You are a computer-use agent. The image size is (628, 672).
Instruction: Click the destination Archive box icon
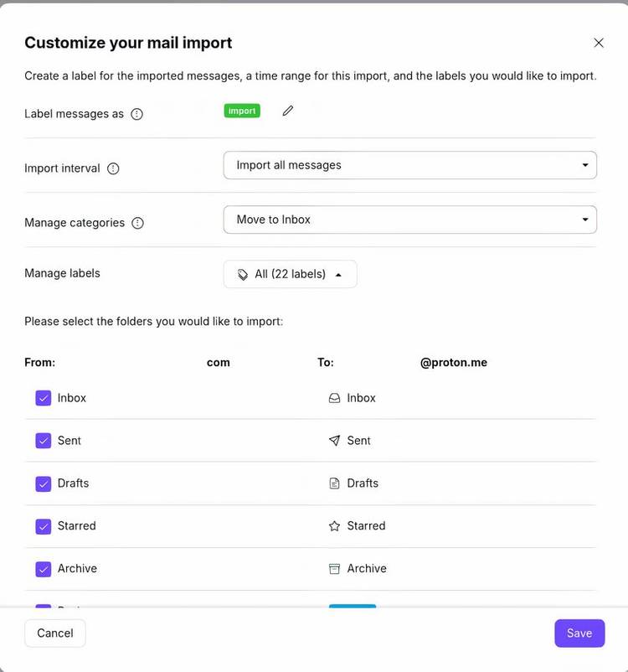[x=334, y=569]
